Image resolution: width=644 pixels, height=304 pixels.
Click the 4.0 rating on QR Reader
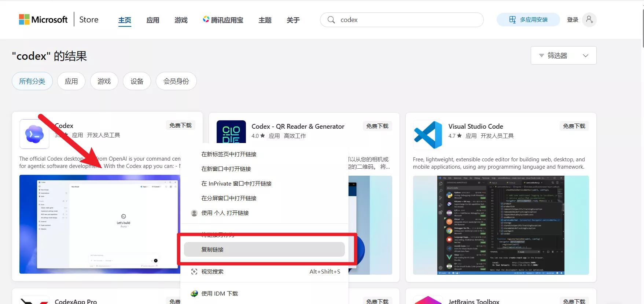(x=258, y=136)
